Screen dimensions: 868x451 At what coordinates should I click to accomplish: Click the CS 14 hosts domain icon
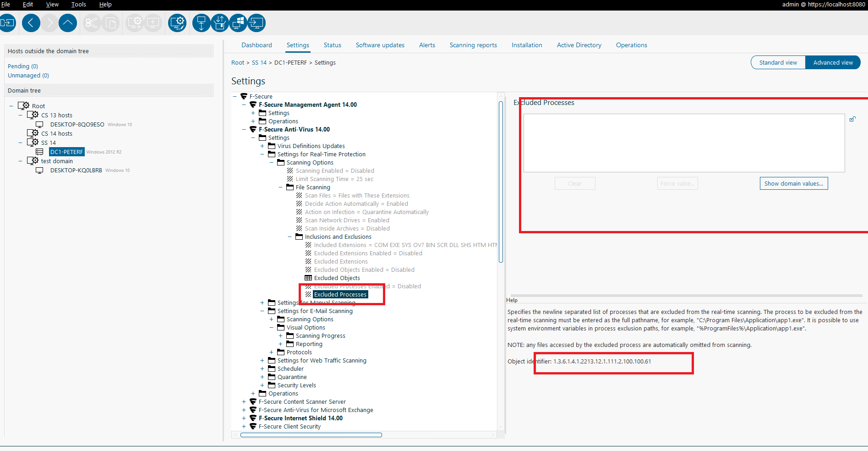[33, 133]
